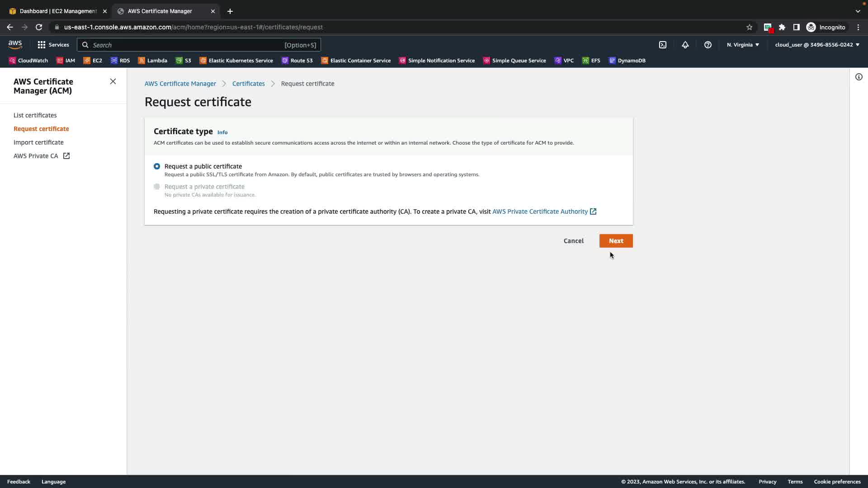Open the Certificate type Info link

(222, 132)
